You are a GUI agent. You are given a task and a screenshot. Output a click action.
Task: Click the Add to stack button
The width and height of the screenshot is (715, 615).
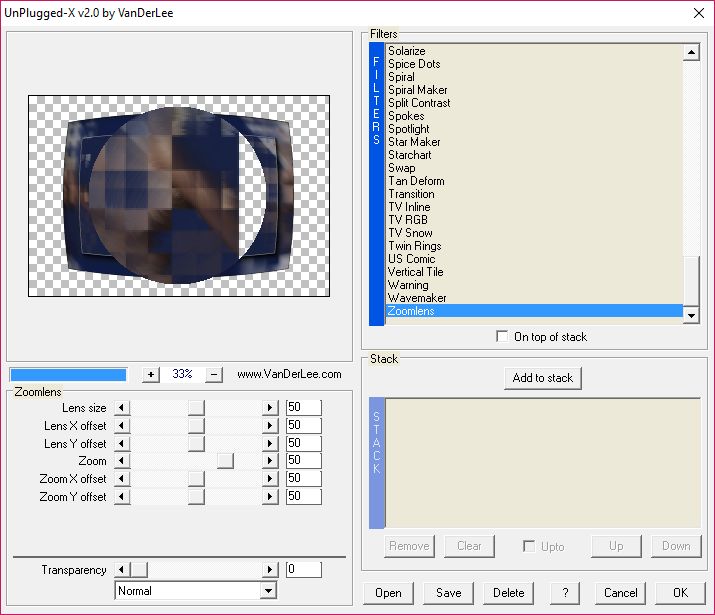[543, 378]
